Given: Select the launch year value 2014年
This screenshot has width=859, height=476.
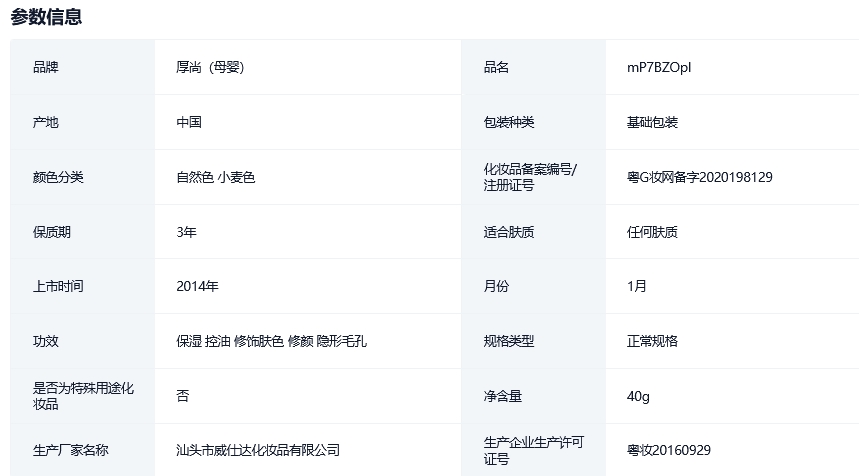Looking at the screenshot, I should click(197, 286).
